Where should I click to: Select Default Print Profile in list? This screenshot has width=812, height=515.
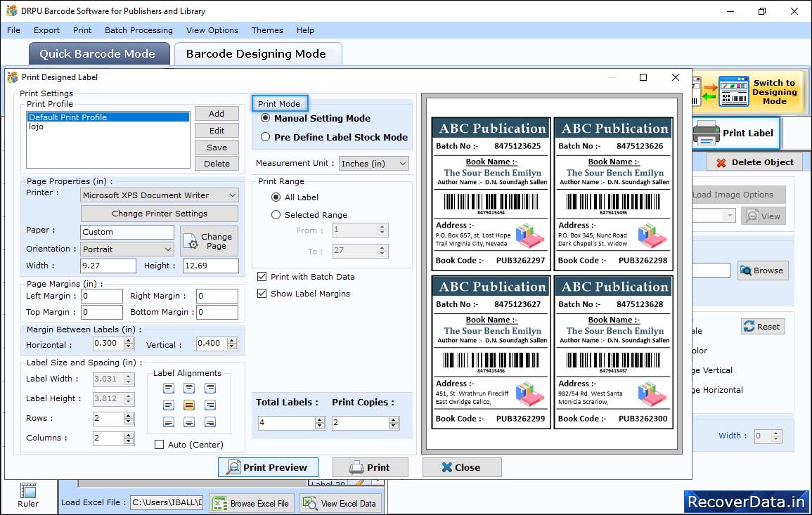(x=108, y=117)
